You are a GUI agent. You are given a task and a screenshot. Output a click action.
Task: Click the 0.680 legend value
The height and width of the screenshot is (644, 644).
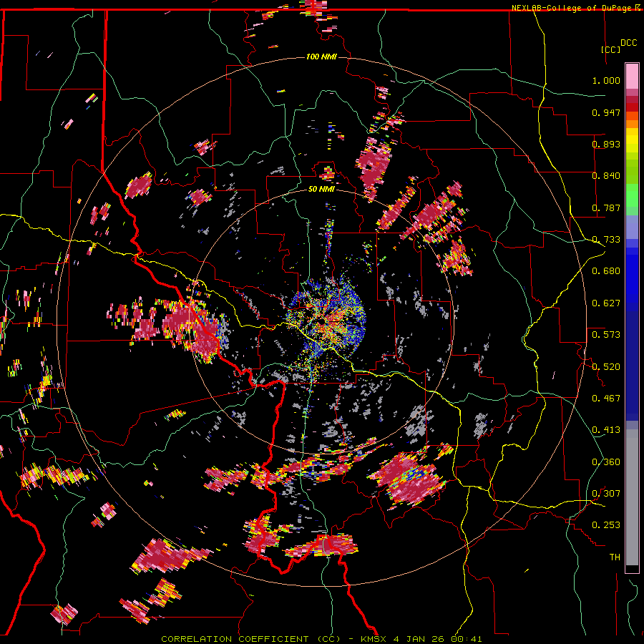coord(606,271)
